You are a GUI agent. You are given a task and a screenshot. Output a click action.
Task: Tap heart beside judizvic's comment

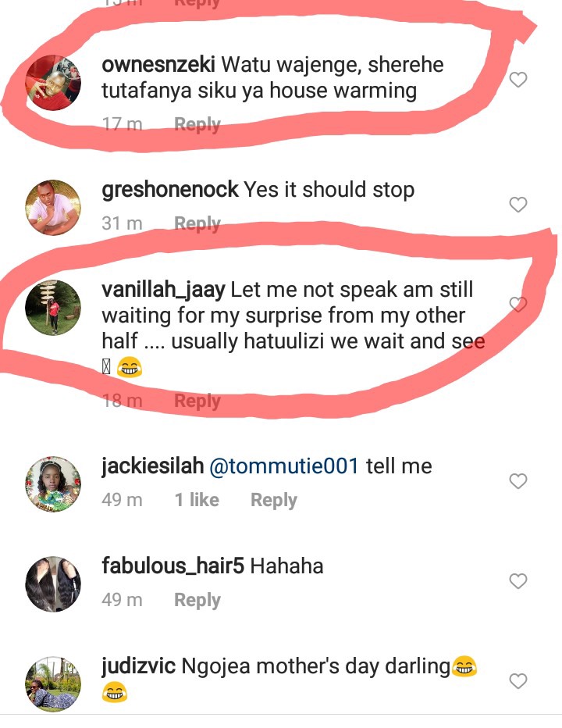[518, 681]
